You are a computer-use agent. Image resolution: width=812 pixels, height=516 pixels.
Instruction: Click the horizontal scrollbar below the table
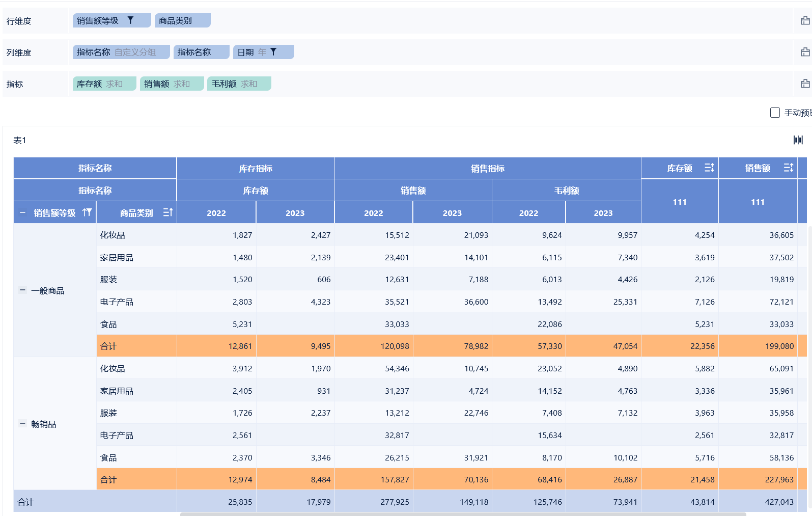[x=463, y=514]
